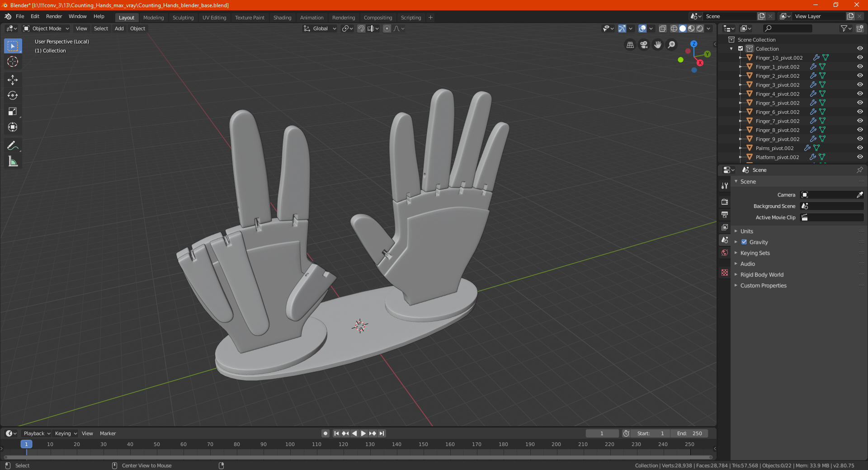Open the Render menu
Image resolution: width=868 pixels, height=470 pixels.
tap(54, 16)
